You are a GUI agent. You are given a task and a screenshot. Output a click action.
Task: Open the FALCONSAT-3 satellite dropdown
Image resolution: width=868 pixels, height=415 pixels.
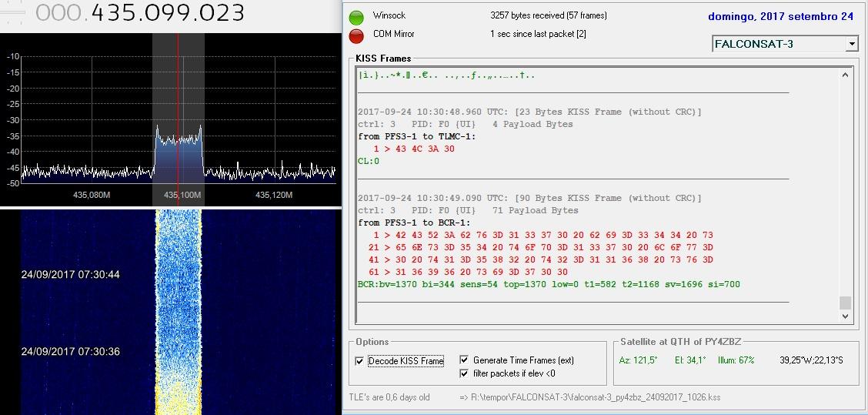click(852, 45)
